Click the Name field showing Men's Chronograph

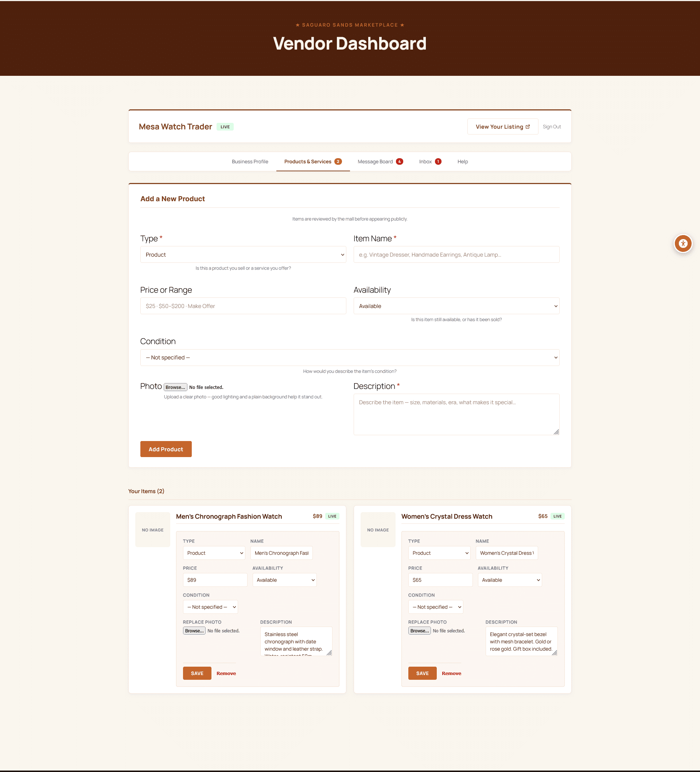(281, 553)
